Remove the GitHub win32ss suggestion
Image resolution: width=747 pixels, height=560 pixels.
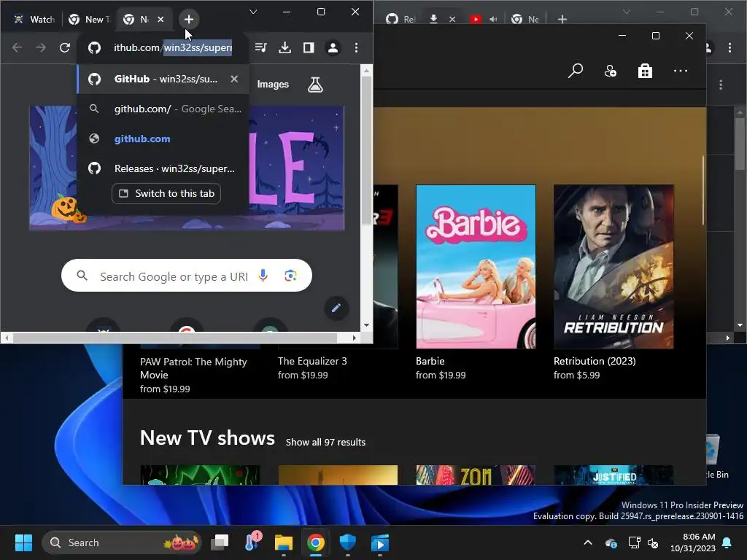[234, 79]
